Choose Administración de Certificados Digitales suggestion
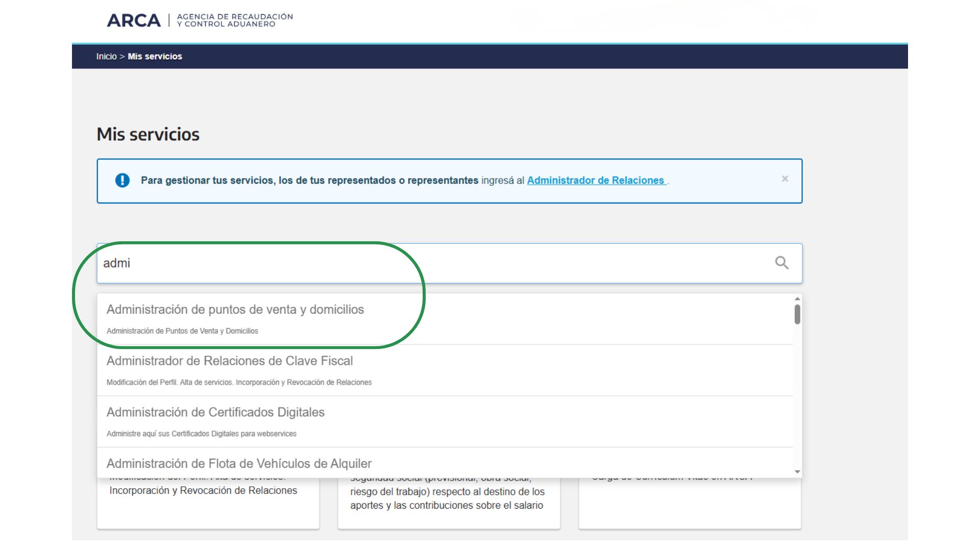This screenshot has height=551, width=980. 215,412
